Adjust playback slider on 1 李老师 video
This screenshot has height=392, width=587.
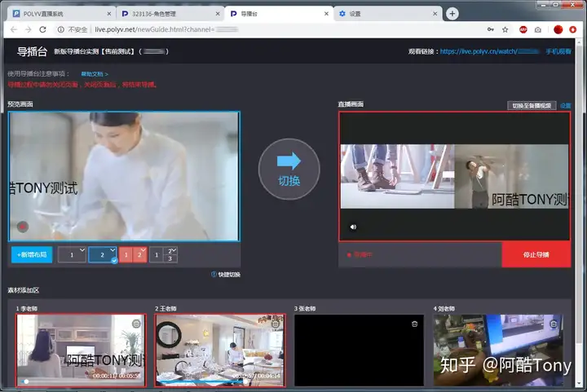[x=26, y=381]
